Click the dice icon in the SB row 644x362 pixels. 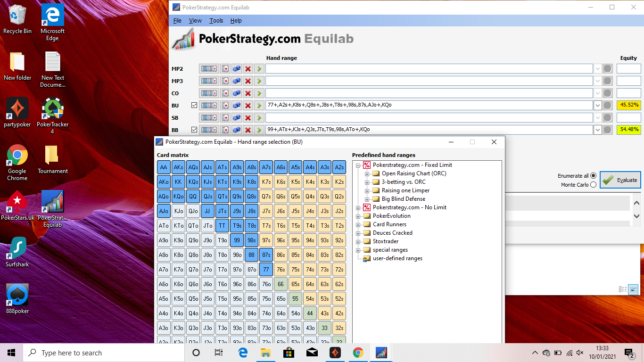(x=237, y=118)
